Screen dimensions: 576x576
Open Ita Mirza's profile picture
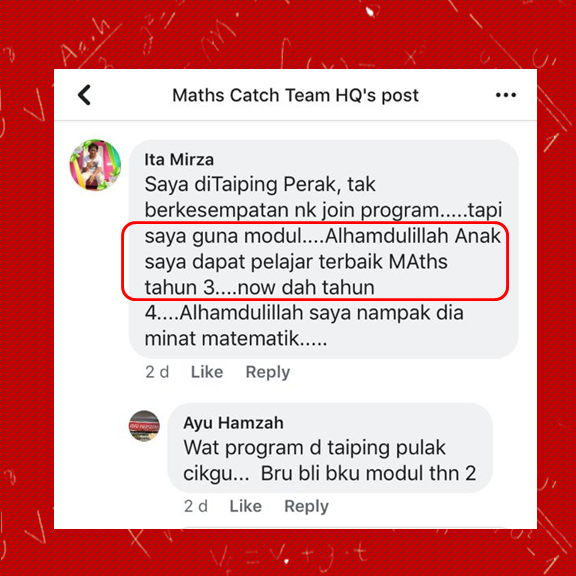(96, 165)
